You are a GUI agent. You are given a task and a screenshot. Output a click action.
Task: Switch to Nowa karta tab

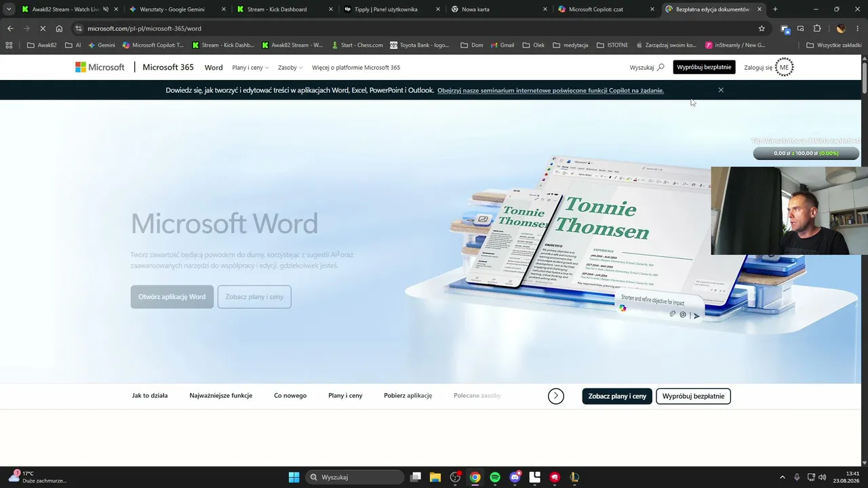(499, 9)
